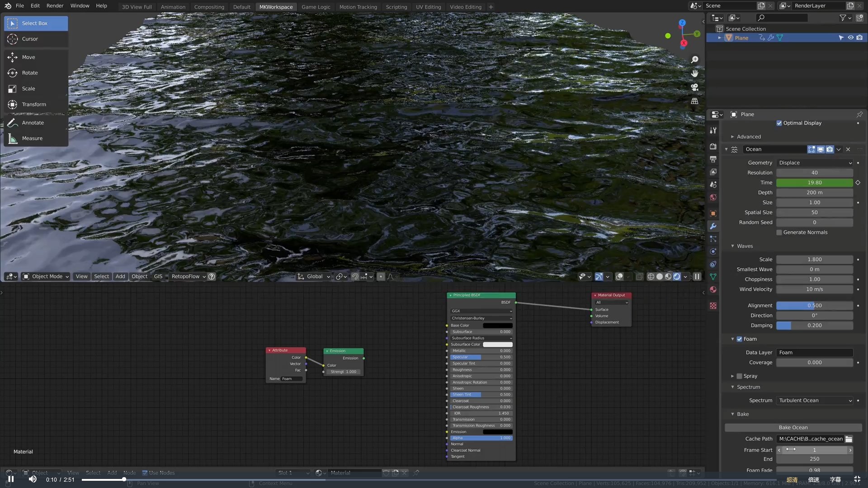
Task: Switch perspective/orthographic grid icon
Action: 695,101
